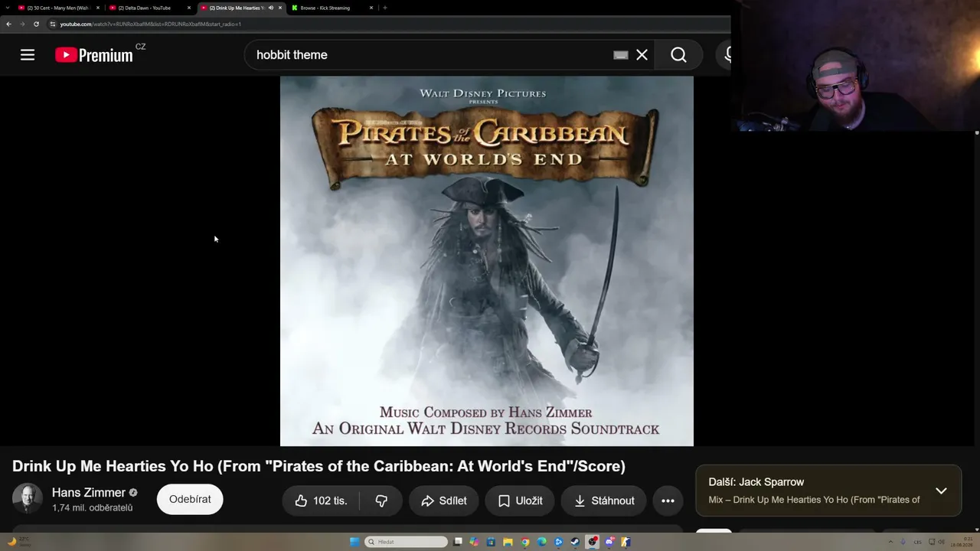Clear the search query with the X
This screenshot has width=980, height=551.
pyautogui.click(x=642, y=54)
